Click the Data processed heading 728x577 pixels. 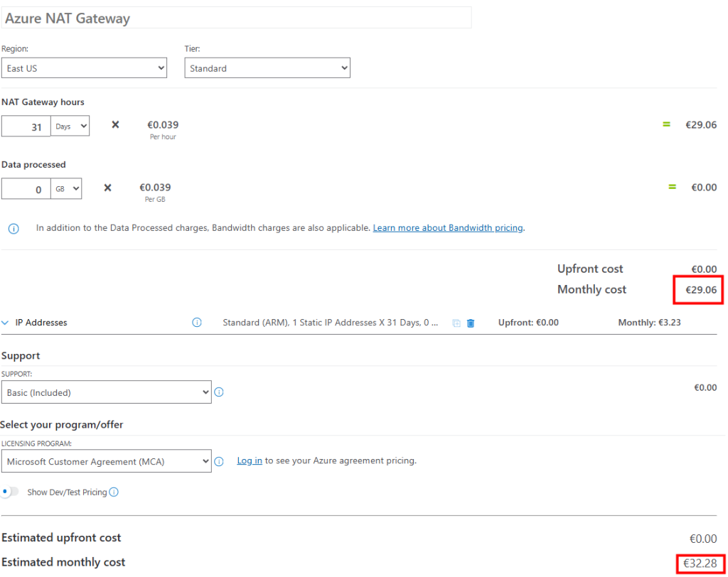33,165
